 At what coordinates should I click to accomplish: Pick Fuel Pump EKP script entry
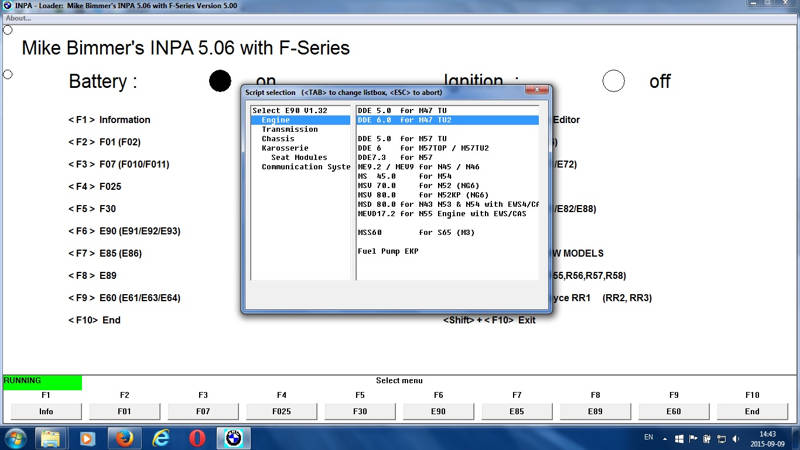point(387,251)
